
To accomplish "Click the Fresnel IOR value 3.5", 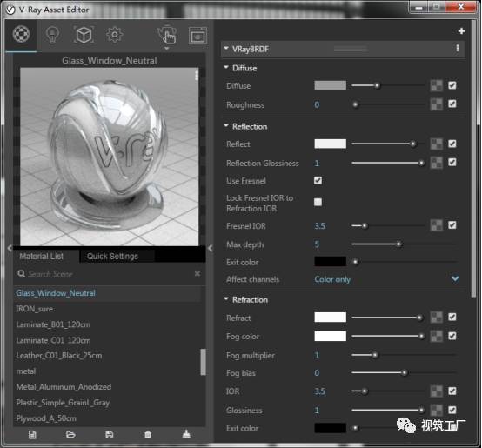I will (x=319, y=226).
